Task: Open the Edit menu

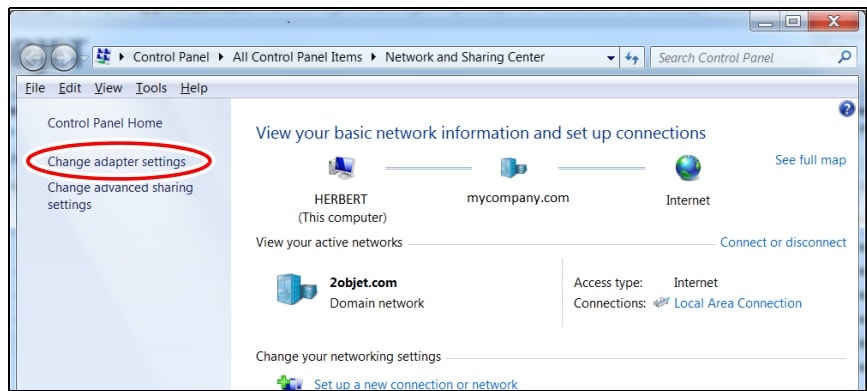Action: click(70, 88)
